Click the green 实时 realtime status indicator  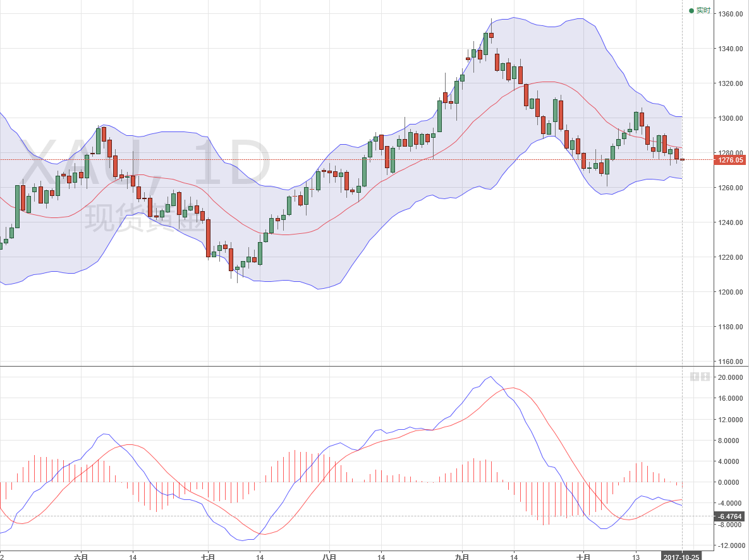point(700,11)
